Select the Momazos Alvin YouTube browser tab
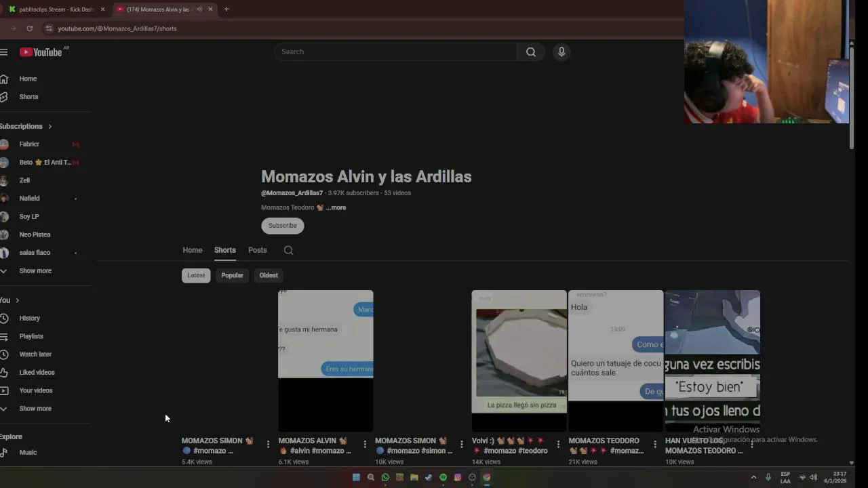868x488 pixels. (x=159, y=9)
